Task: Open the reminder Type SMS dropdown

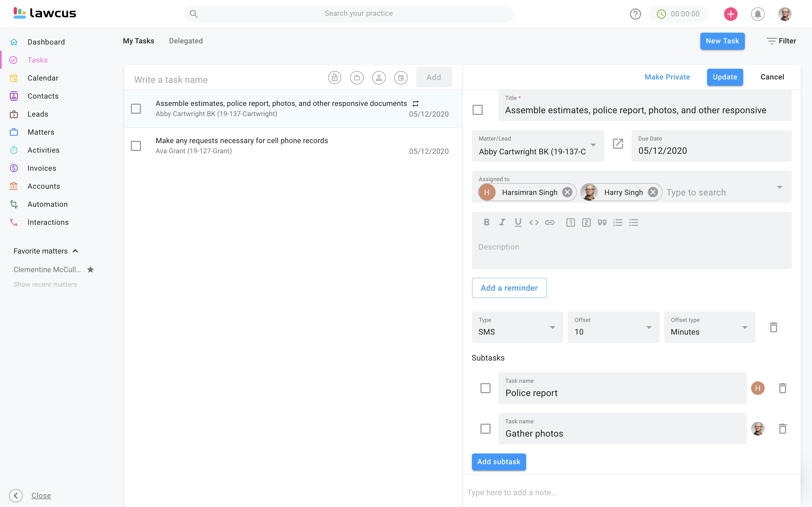Action: click(517, 327)
